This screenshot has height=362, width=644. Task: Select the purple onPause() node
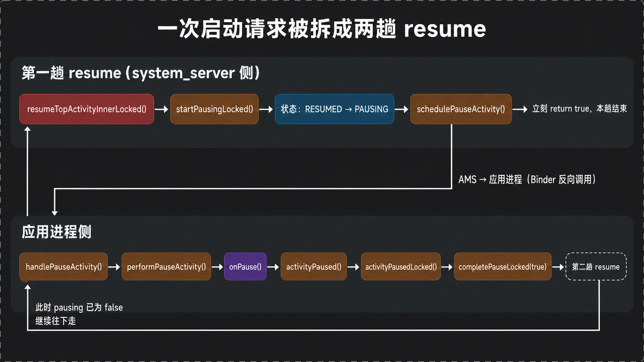pyautogui.click(x=245, y=267)
